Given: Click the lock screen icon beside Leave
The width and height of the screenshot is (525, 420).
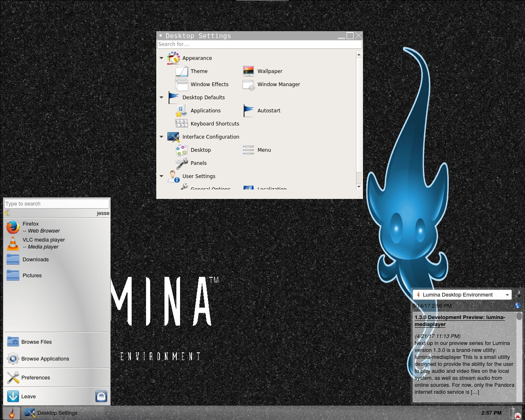Looking at the screenshot, I should [101, 396].
